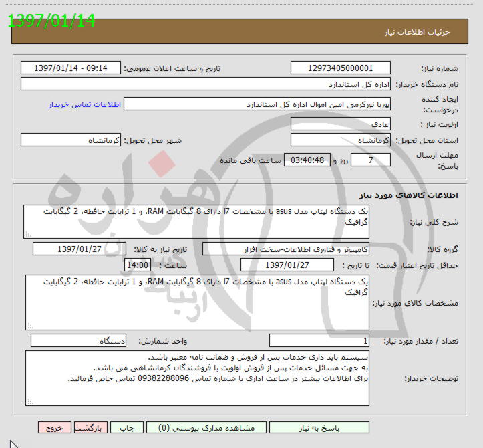The image size is (483, 448).
Task: Click the resize grip of توضیحات خریدار box
Action: click(x=30, y=401)
